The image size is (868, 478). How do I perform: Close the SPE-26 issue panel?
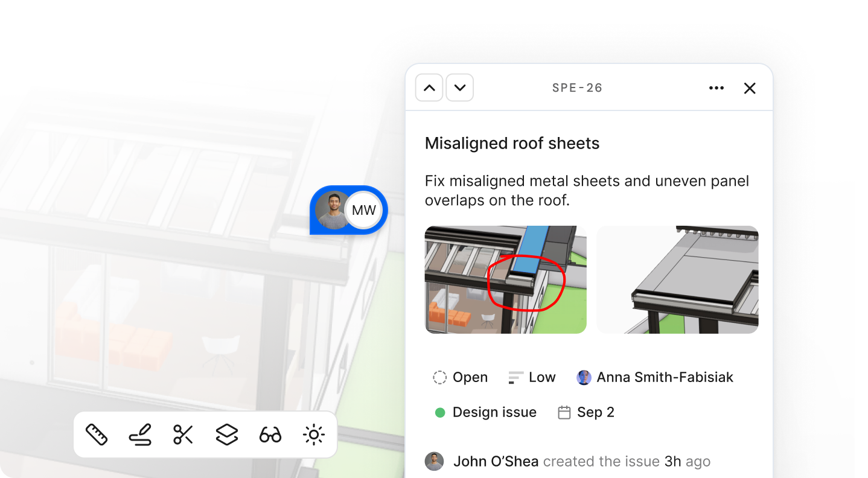click(x=750, y=88)
